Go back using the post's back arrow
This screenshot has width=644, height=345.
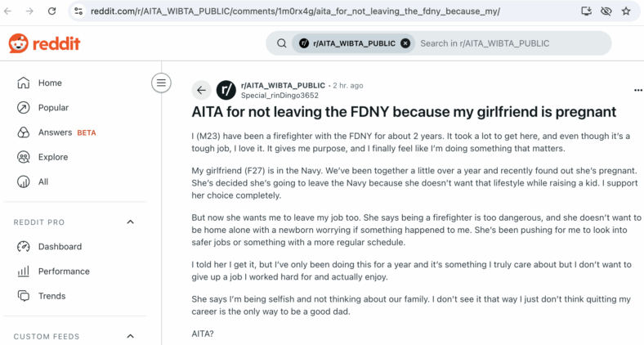(x=201, y=90)
